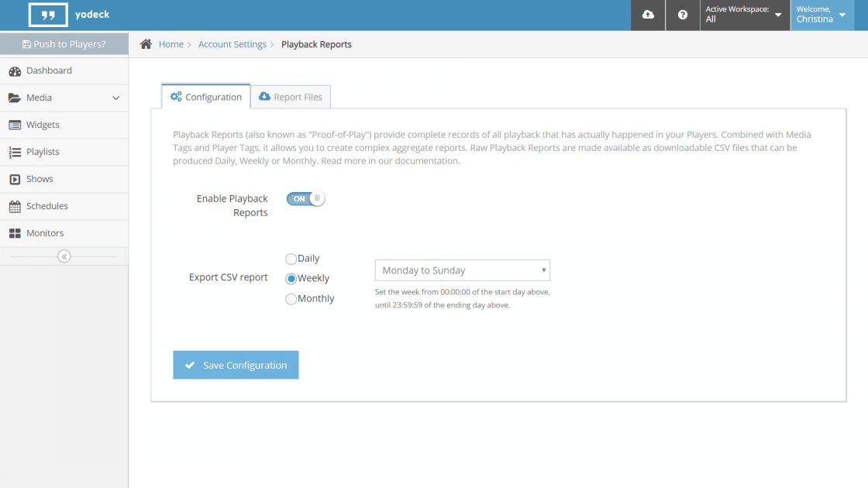
Task: Collapse the sidebar with double-chevron button
Action: (x=64, y=256)
